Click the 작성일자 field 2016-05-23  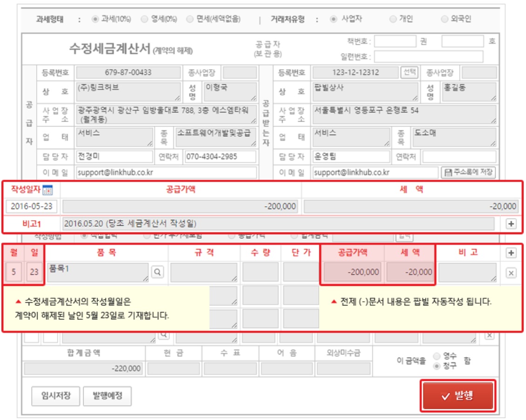click(32, 206)
